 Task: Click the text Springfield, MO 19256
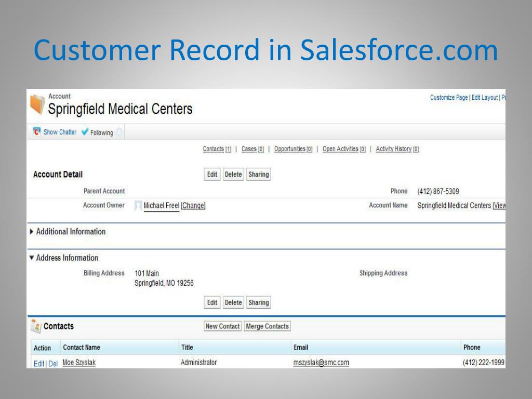point(164,283)
